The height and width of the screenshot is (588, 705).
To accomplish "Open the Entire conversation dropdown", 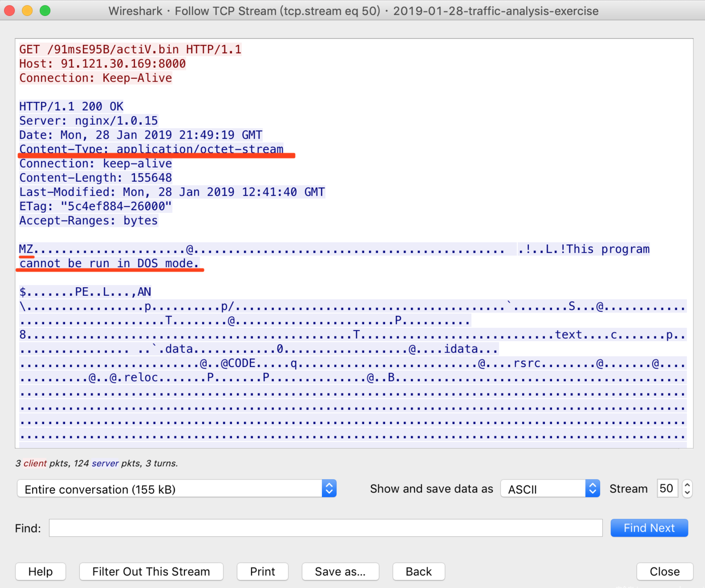I will click(177, 489).
